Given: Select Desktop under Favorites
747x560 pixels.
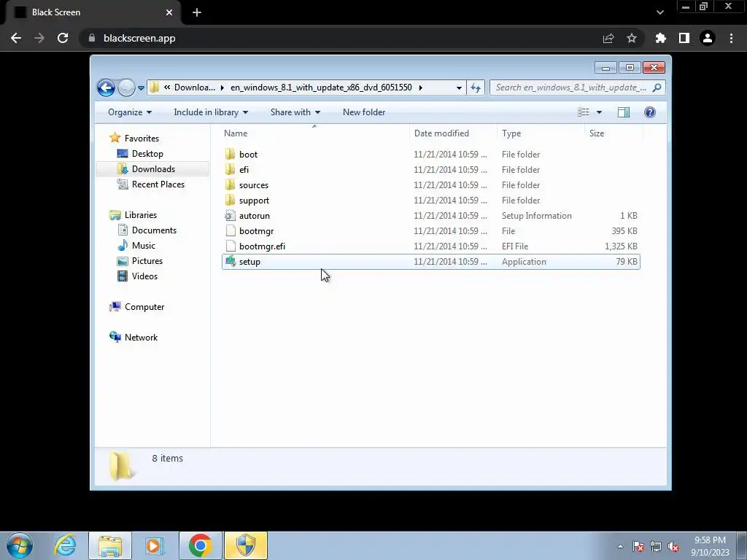Looking at the screenshot, I should point(147,154).
